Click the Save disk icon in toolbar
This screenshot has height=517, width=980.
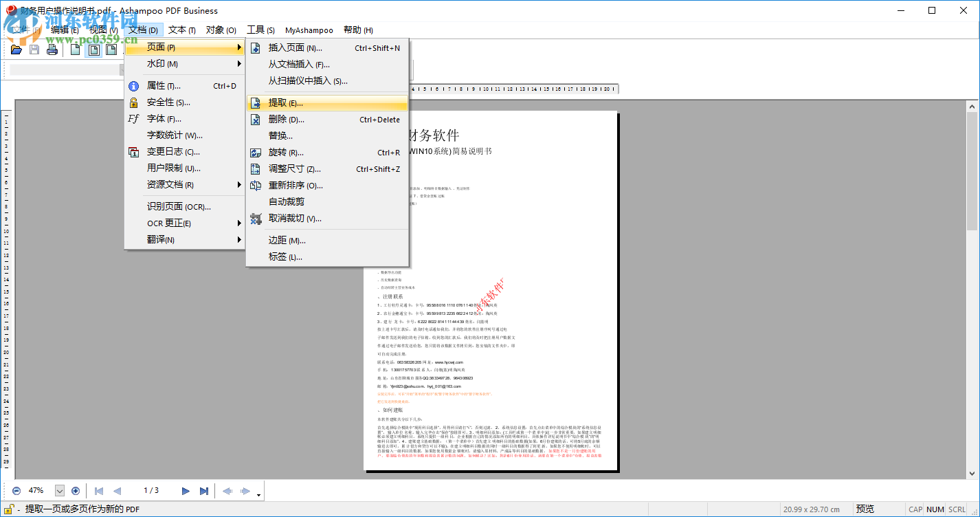click(x=34, y=49)
